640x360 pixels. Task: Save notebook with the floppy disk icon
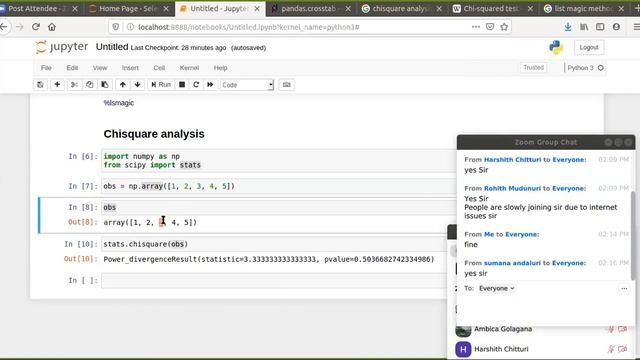pyautogui.click(x=40, y=84)
